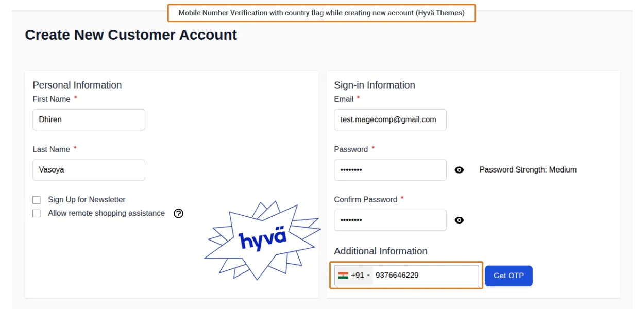Image resolution: width=644 pixels, height=309 pixels.
Task: Enable Sign Up for Newsletter checkbox
Action: point(37,200)
